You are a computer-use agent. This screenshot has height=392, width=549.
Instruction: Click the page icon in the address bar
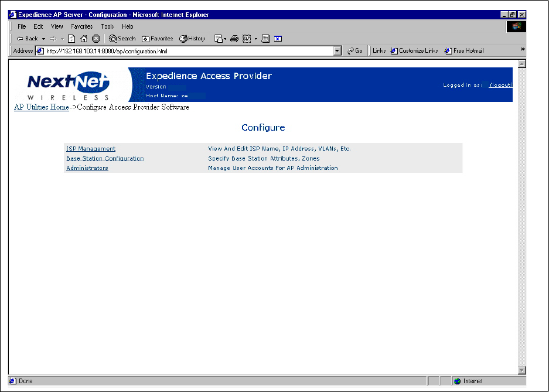pyautogui.click(x=40, y=51)
